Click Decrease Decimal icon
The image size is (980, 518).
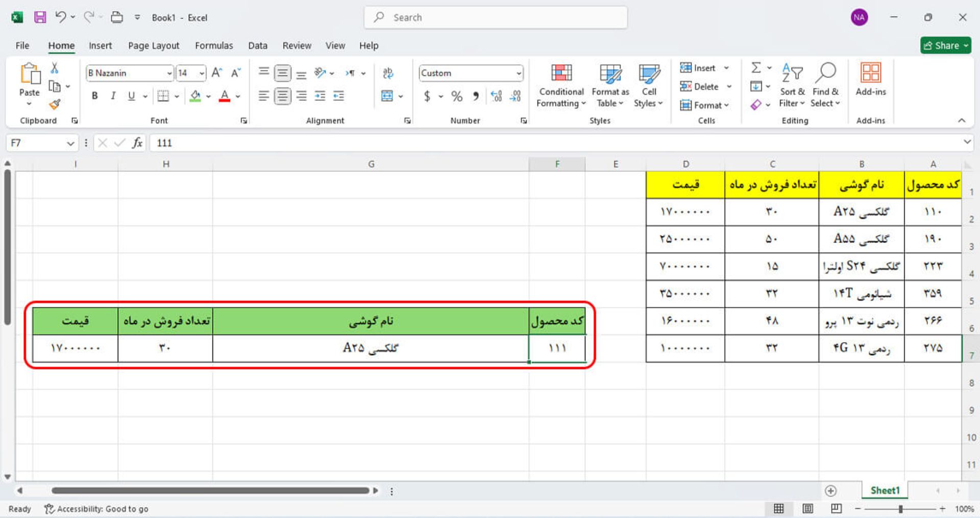516,96
